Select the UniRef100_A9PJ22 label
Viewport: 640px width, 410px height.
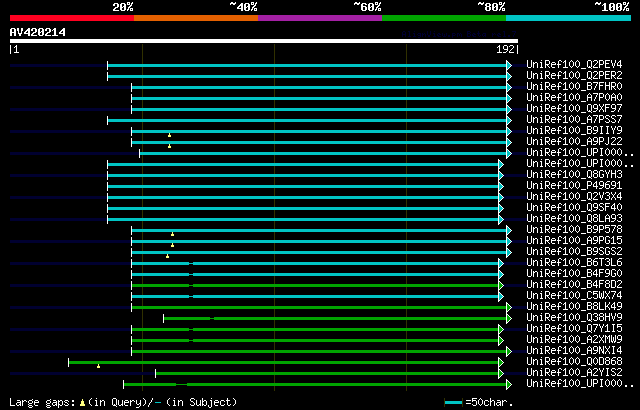tap(574, 142)
